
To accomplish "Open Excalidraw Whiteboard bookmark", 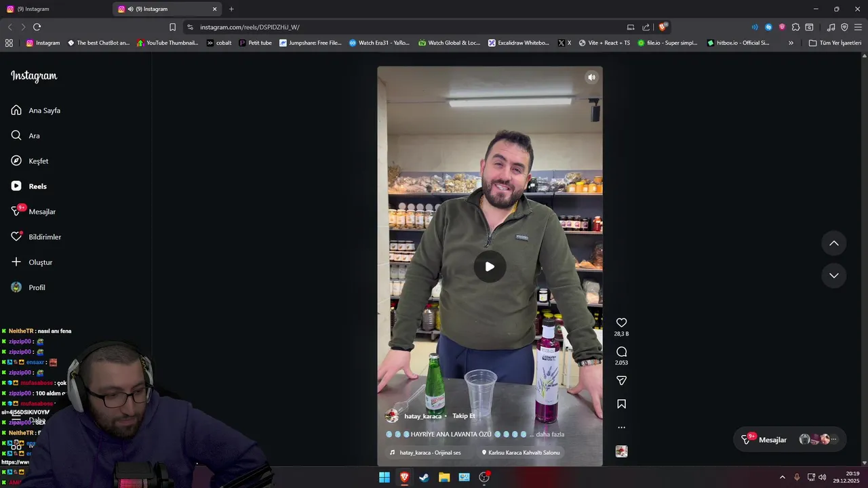I will pyautogui.click(x=519, y=43).
